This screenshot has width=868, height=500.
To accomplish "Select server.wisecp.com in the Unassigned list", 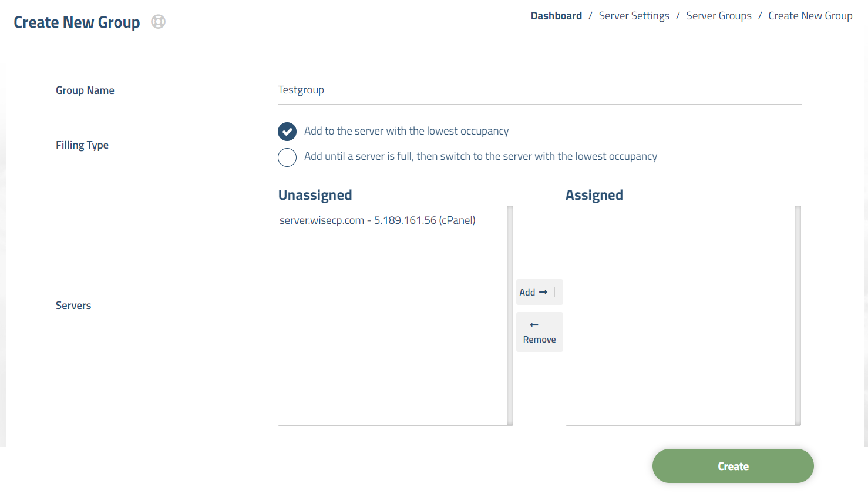I will 377,220.
